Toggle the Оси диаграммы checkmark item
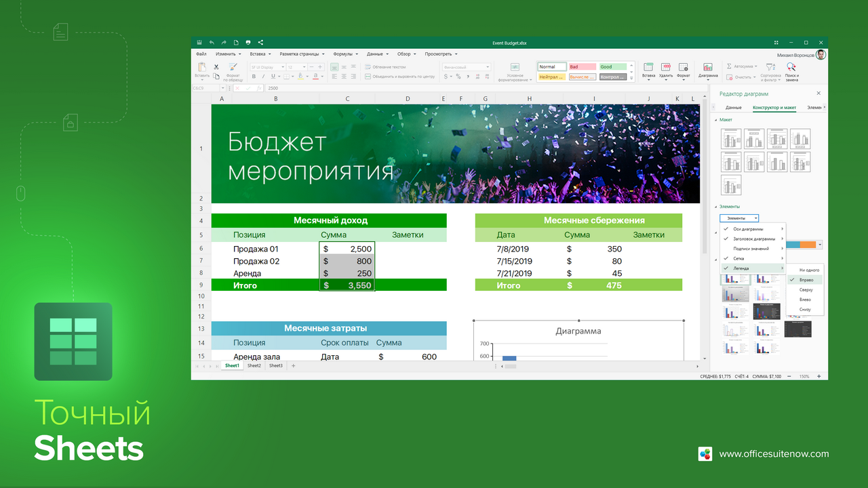868x488 pixels. tap(749, 229)
